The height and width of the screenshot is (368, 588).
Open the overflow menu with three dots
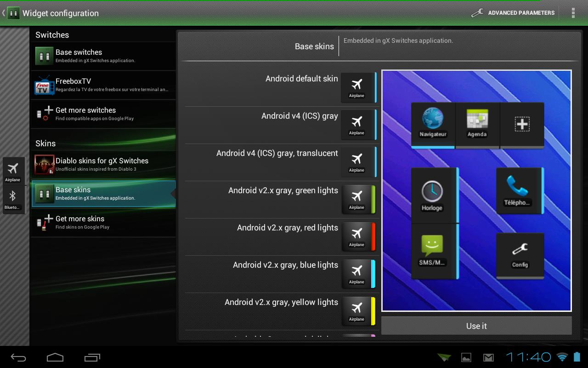(573, 13)
